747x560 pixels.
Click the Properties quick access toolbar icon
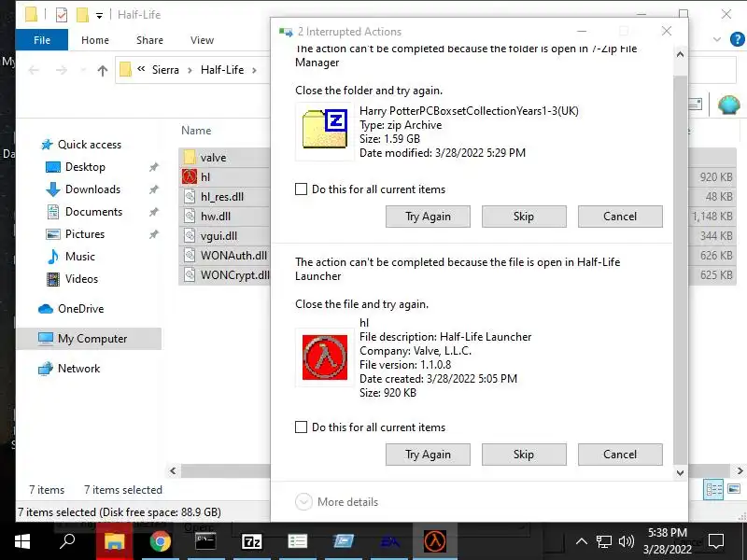(62, 15)
